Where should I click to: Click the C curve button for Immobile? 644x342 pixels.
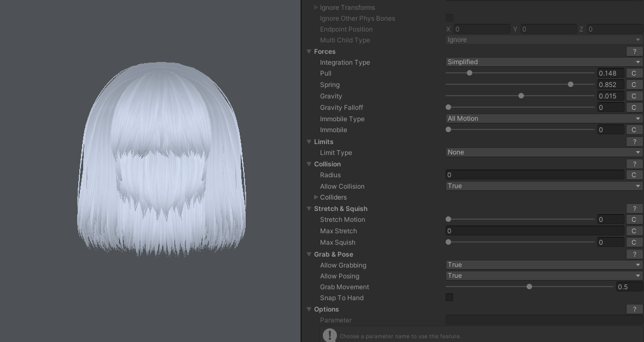coord(634,129)
